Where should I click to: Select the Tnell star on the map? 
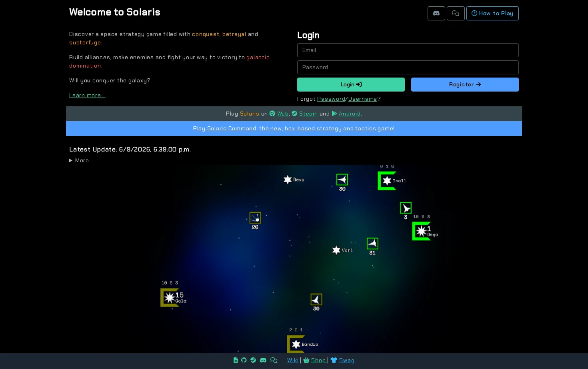point(387,181)
